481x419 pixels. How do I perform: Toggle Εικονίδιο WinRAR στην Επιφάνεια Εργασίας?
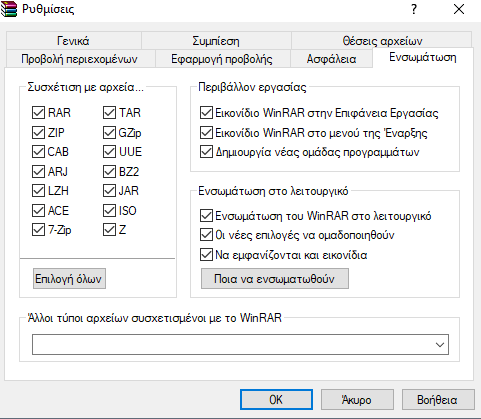[x=206, y=113]
